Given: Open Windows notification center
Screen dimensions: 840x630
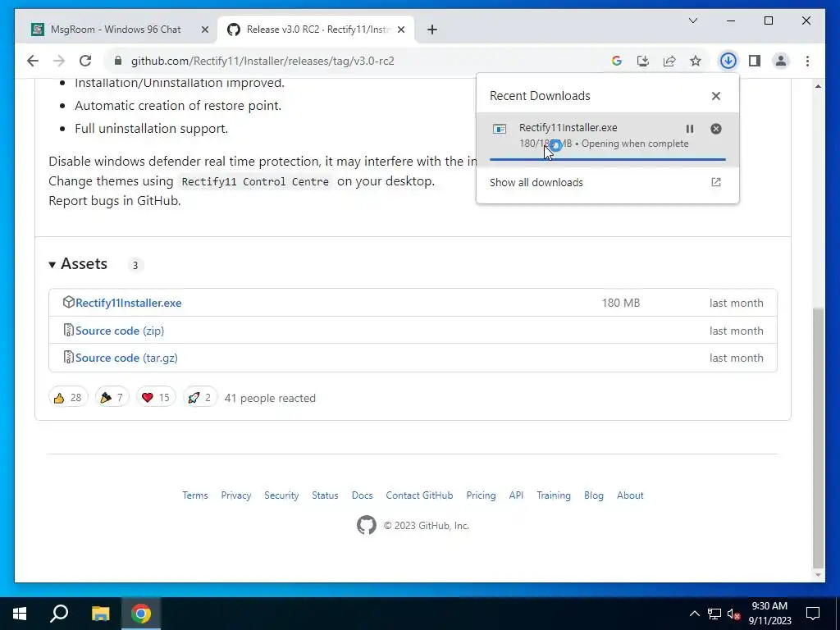Looking at the screenshot, I should pyautogui.click(x=813, y=614).
